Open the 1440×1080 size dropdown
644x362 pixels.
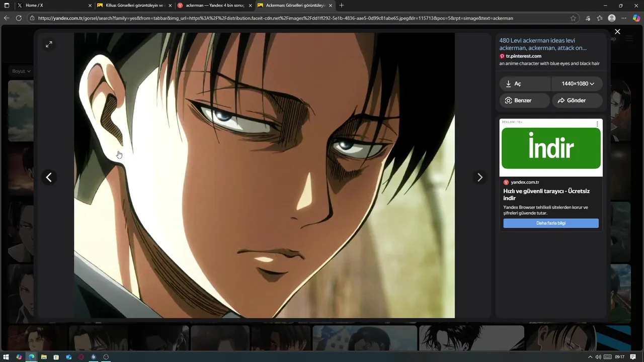click(x=577, y=84)
